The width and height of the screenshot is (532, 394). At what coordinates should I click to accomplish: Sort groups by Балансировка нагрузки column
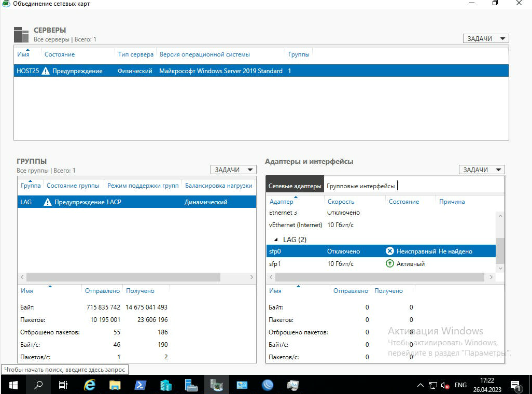pos(218,186)
